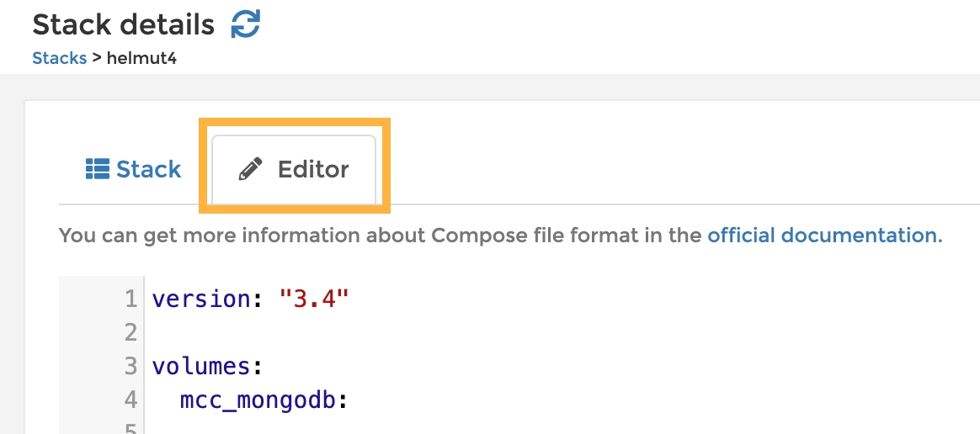
Task: Open the official documentation link
Action: [822, 235]
